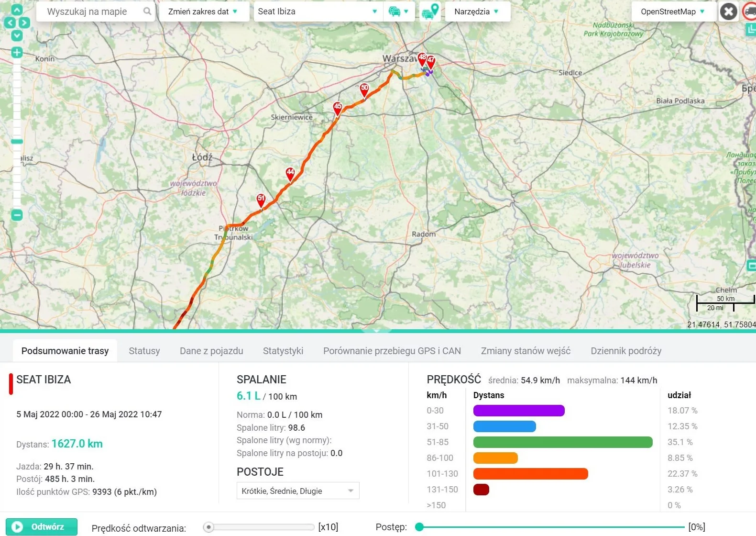Click route stop marker 44

tap(290, 174)
